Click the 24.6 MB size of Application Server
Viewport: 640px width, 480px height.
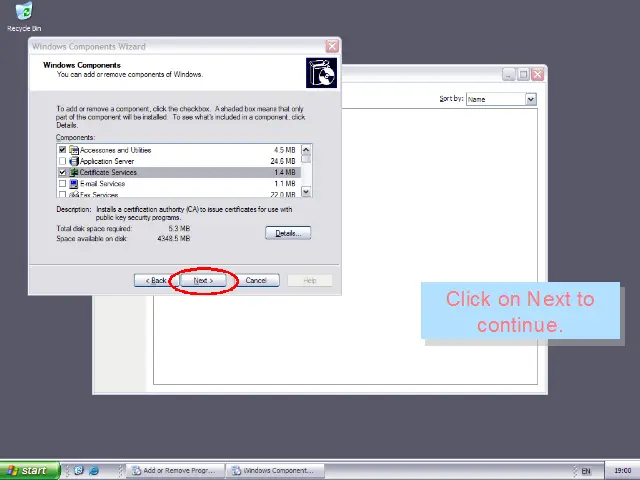(x=282, y=161)
